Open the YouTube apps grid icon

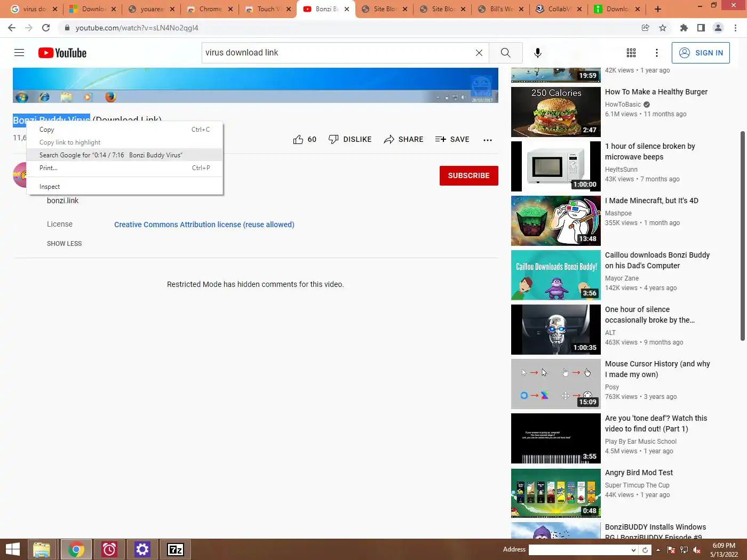coord(631,52)
